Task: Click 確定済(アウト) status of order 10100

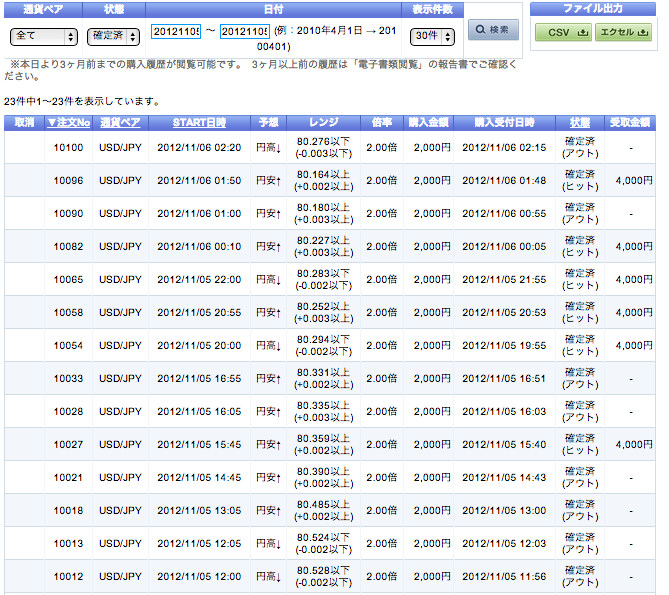Action: coord(580,148)
